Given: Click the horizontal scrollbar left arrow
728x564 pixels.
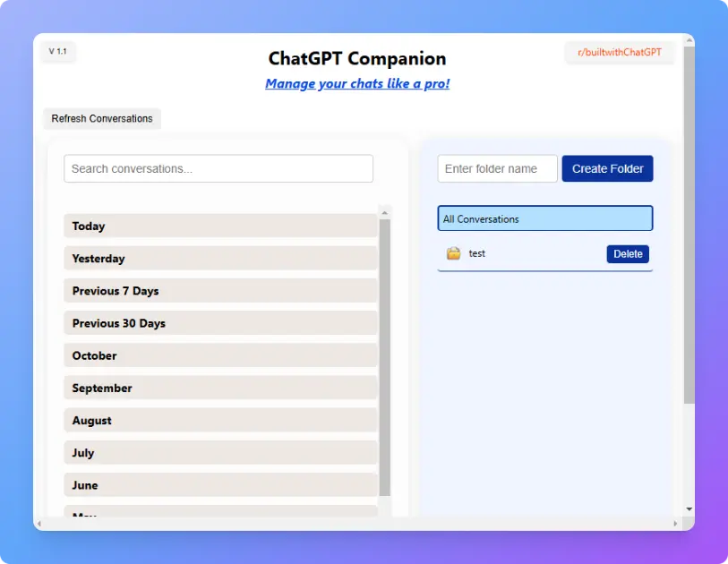Looking at the screenshot, I should pyautogui.click(x=39, y=524).
